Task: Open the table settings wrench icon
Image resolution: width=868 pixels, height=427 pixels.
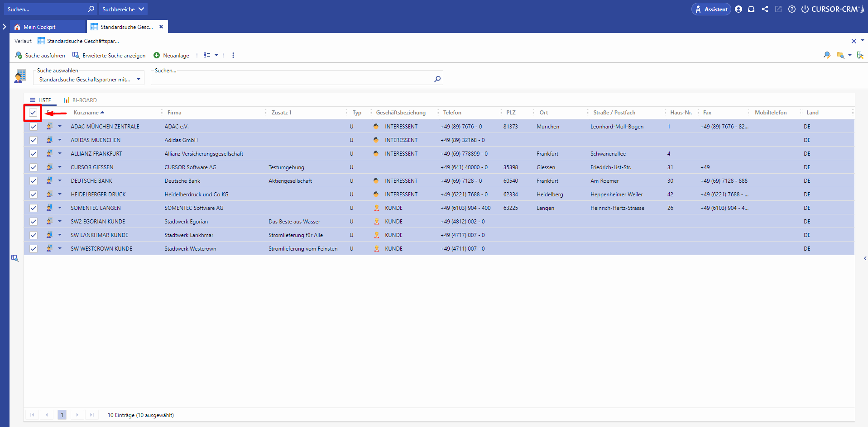Action: tap(860, 55)
